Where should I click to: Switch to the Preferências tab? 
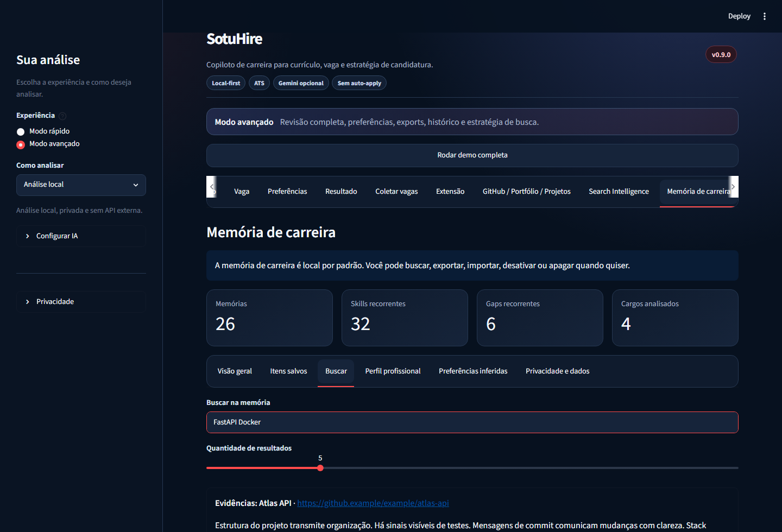pyautogui.click(x=287, y=192)
